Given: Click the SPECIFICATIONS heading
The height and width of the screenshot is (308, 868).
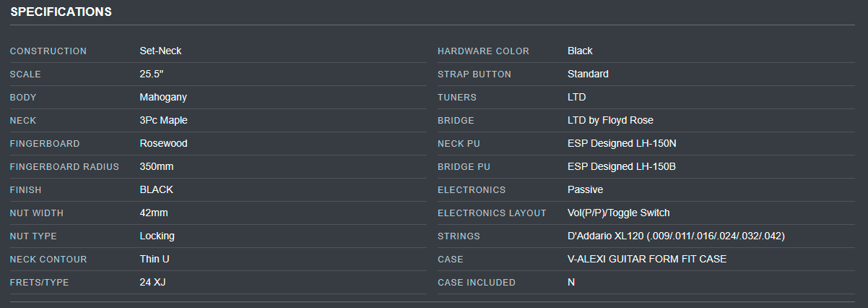Looking at the screenshot, I should point(61,12).
